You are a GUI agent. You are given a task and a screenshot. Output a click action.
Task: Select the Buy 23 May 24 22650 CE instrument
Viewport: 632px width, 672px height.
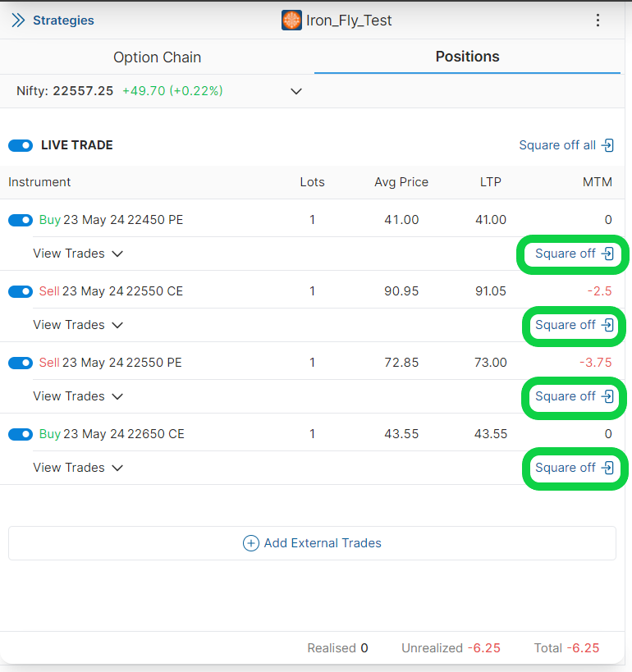click(x=112, y=434)
